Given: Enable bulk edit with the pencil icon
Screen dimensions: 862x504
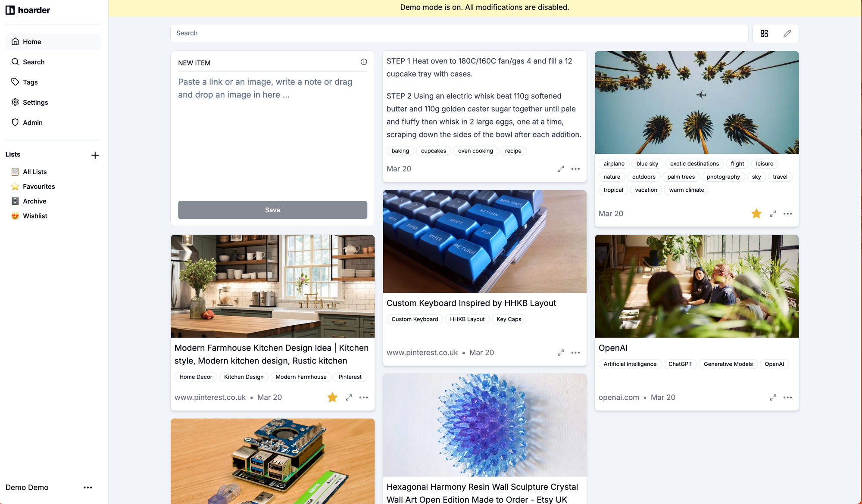Looking at the screenshot, I should [787, 34].
